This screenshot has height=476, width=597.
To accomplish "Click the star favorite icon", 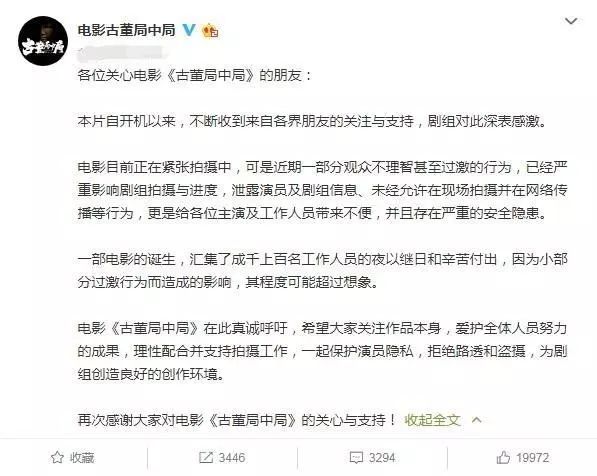I will point(57,457).
